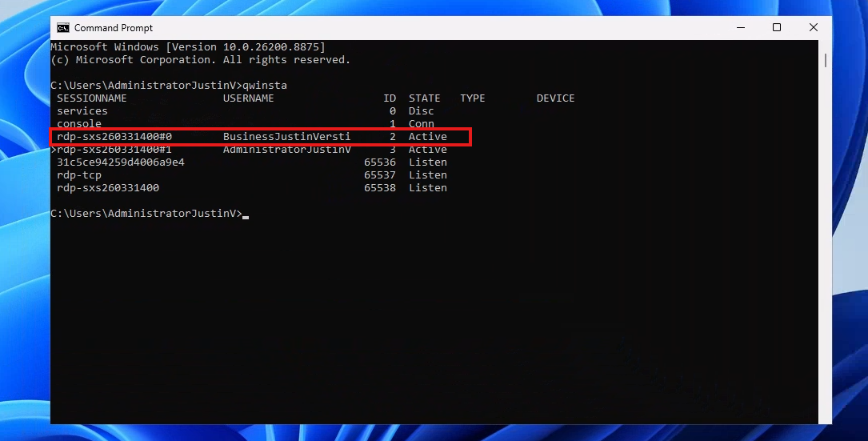Viewport: 868px width, 441px height.
Task: Click the DEVICE column header
Action: 555,98
